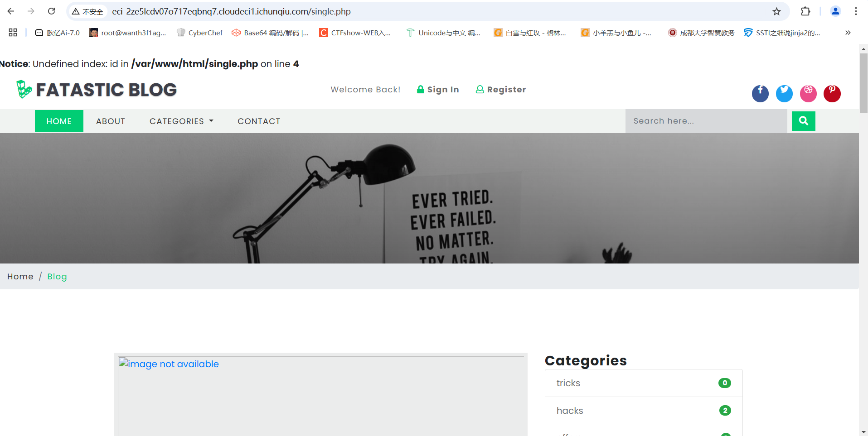Open the browser extensions puzzle icon
The width and height of the screenshot is (868, 436).
(x=805, y=11)
